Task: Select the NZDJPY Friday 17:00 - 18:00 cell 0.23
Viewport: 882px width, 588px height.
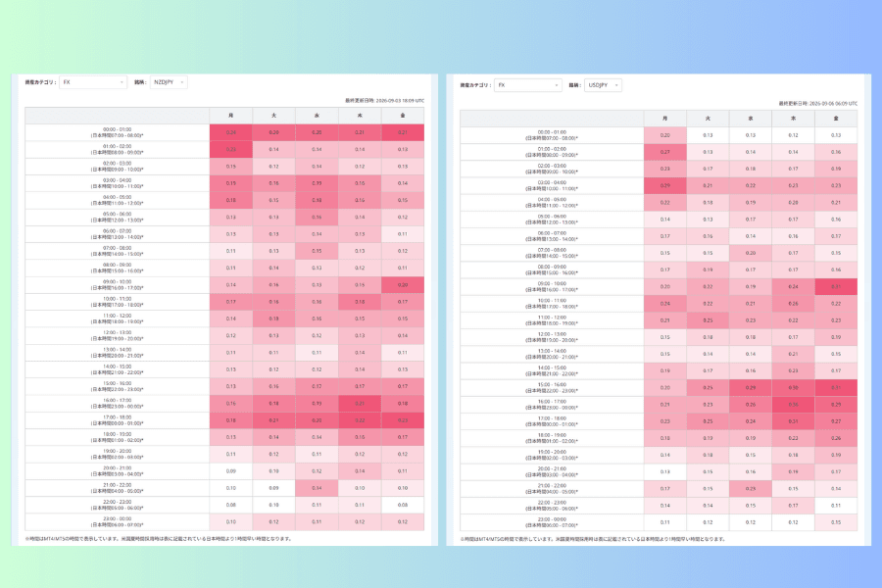Action: tap(403, 420)
